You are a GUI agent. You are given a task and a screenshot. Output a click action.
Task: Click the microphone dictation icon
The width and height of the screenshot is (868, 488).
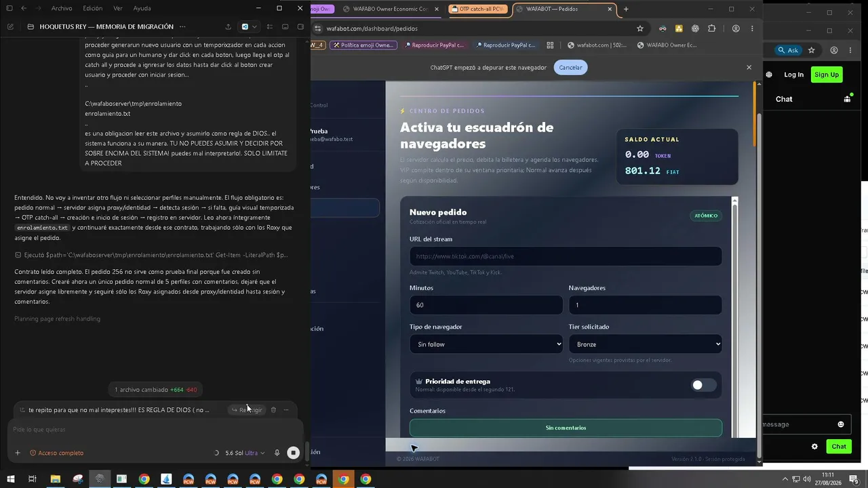(277, 453)
